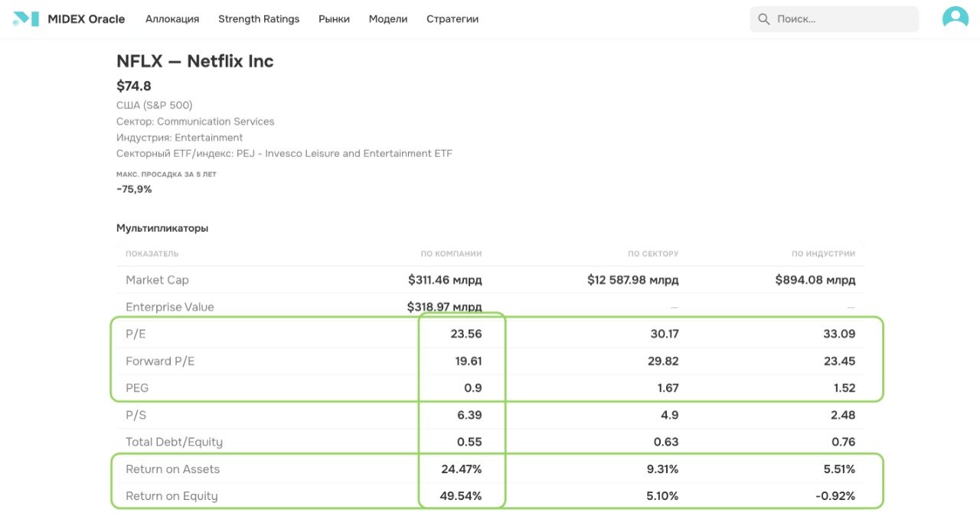Select company Market Cap $311.46 млрд
This screenshot has height=513, width=980.
click(x=445, y=280)
